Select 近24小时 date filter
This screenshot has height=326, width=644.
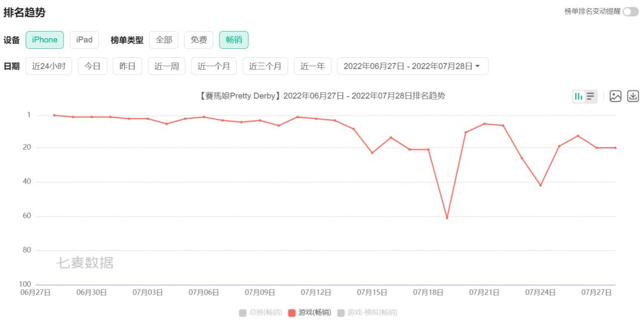tap(49, 66)
